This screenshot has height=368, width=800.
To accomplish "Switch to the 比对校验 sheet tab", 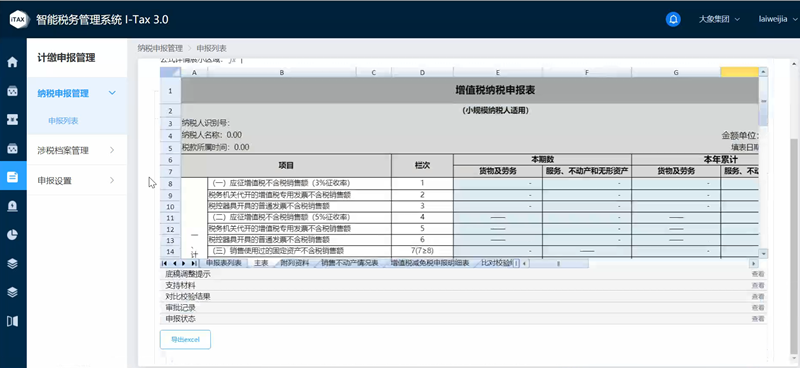I will (x=496, y=263).
